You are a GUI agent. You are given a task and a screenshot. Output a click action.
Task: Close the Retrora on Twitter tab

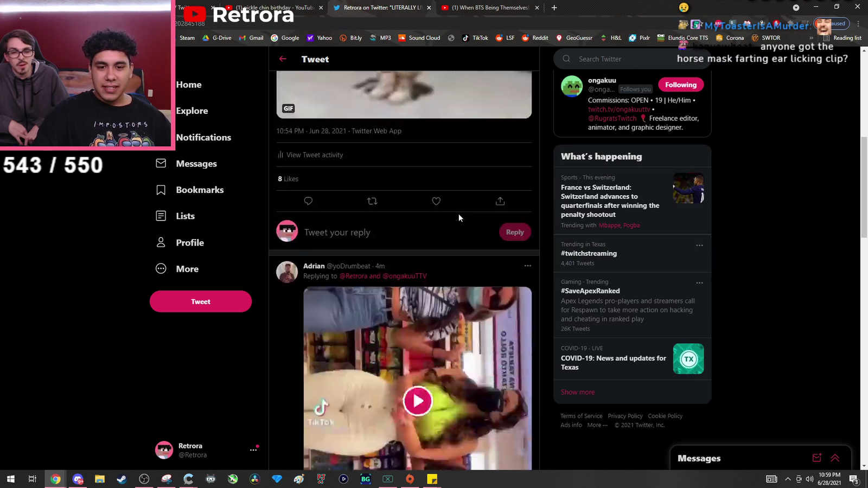429,8
